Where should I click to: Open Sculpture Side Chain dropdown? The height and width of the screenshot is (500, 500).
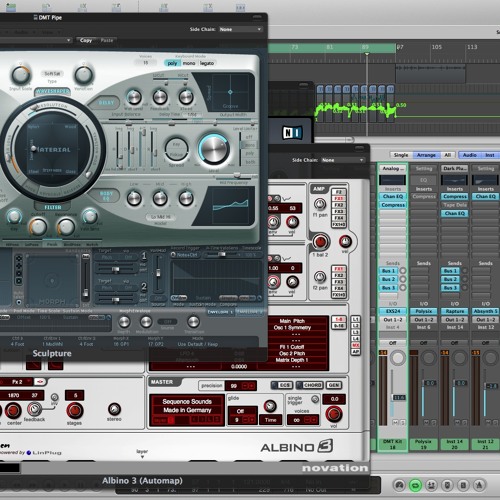[x=240, y=29]
